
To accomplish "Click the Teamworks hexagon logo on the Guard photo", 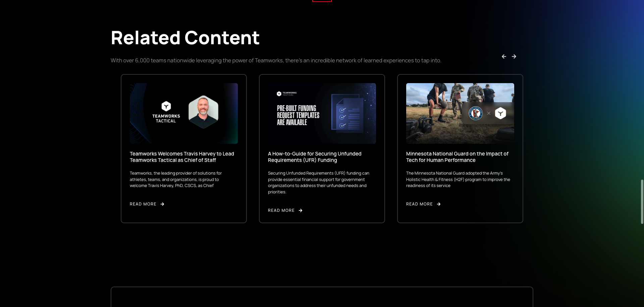I will [500, 113].
